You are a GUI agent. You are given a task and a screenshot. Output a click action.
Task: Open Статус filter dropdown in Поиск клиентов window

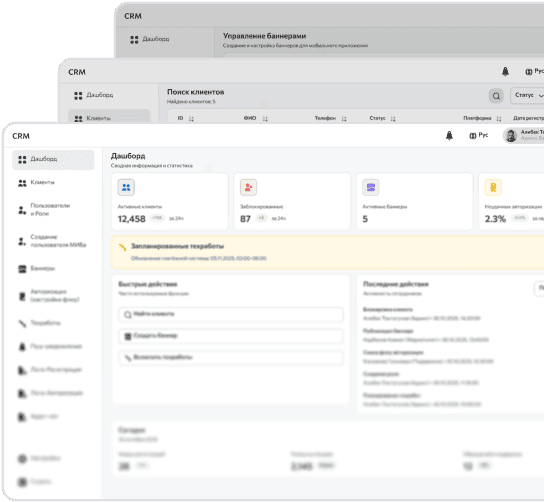pyautogui.click(x=528, y=95)
